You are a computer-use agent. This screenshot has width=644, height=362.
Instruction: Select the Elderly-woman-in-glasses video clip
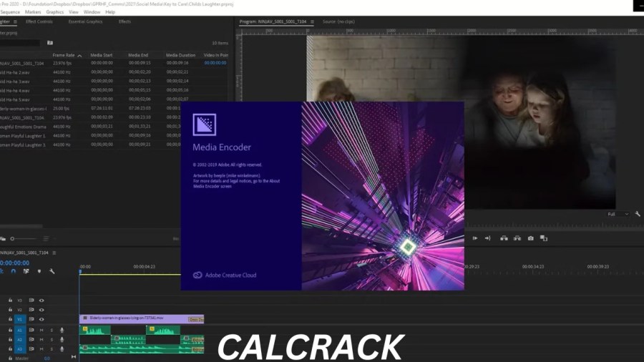point(141,318)
